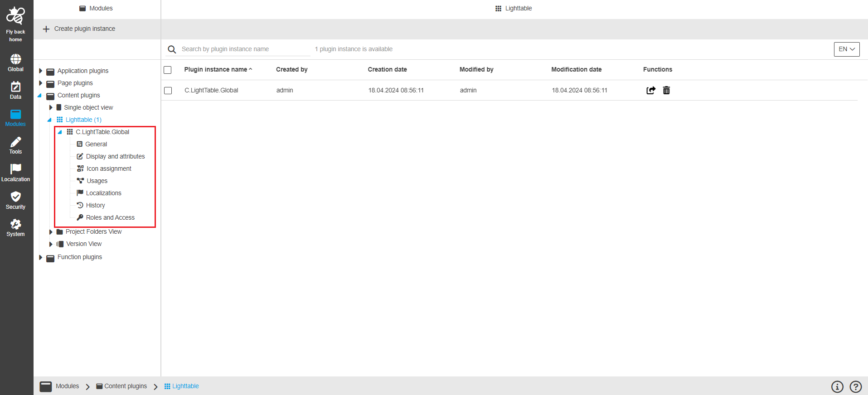Click Content plugins in the breadcrumb

pos(126,386)
